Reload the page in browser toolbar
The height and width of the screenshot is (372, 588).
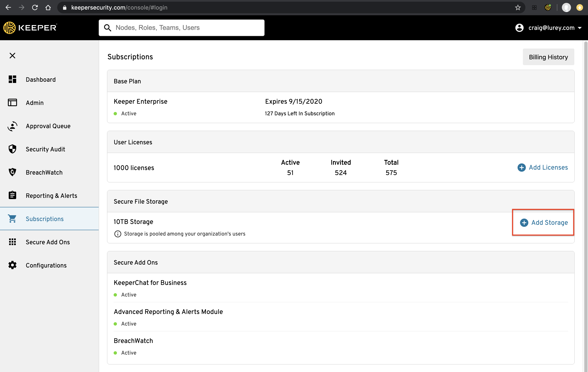point(35,8)
